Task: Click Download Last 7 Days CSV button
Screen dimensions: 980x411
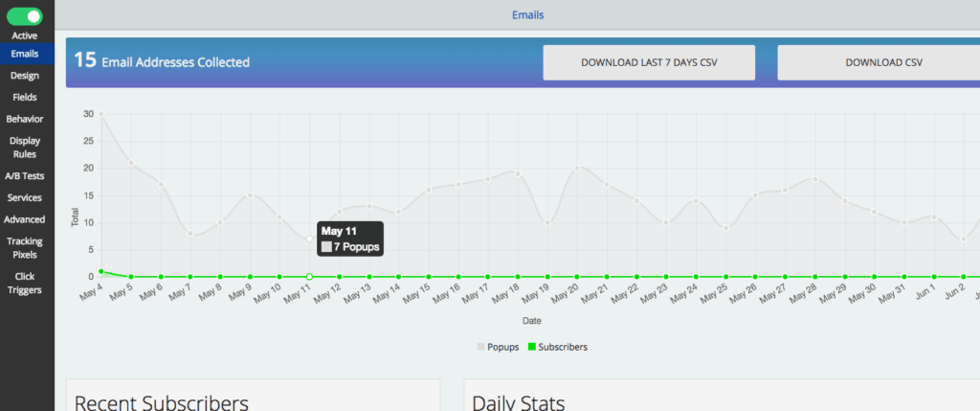Action: coord(649,62)
